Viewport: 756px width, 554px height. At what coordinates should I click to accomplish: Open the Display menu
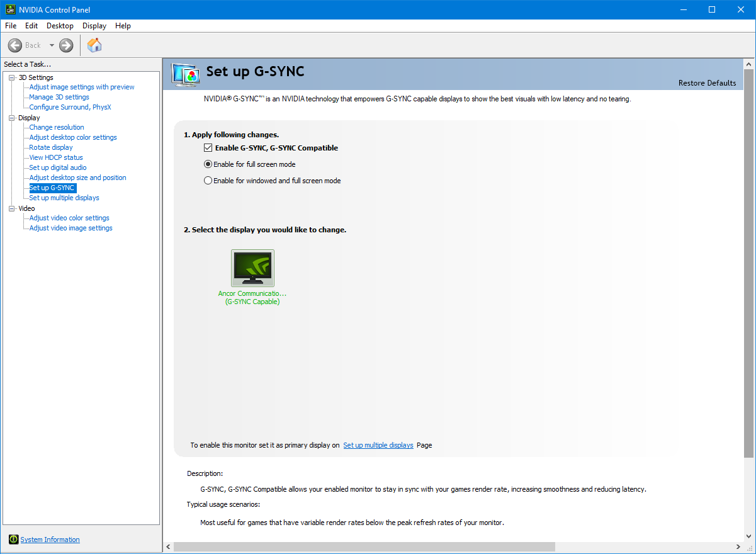pos(94,26)
